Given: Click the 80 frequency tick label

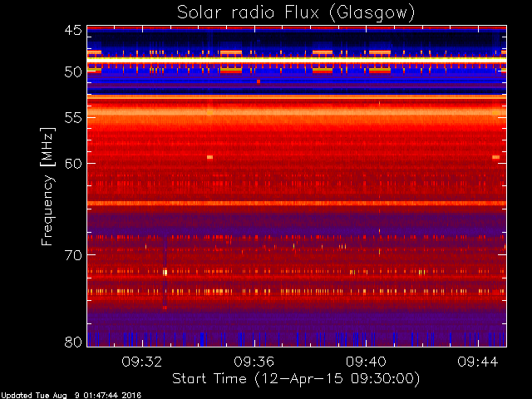Looking at the screenshot, I should (x=73, y=342).
